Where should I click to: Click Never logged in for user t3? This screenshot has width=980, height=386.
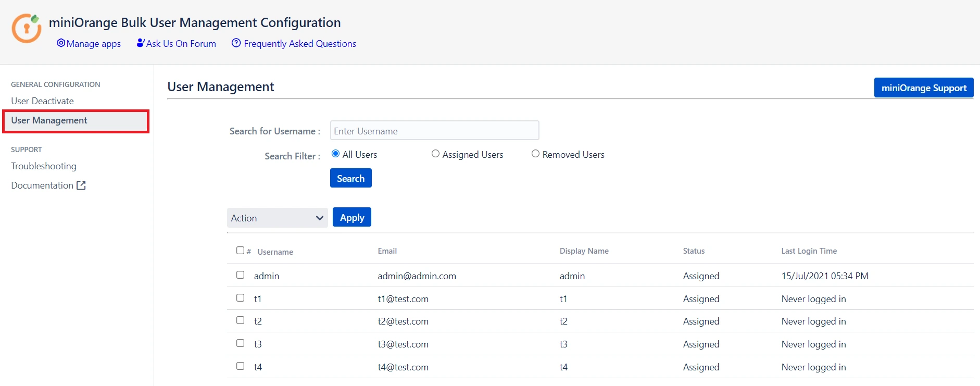(813, 344)
